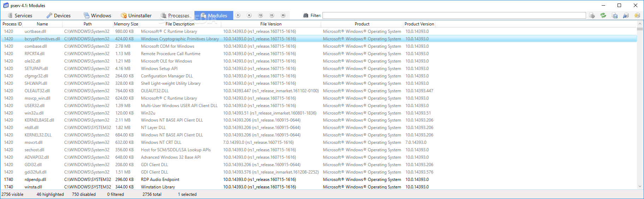
Task: Switch to the Uninstaller tab
Action: coord(136,16)
